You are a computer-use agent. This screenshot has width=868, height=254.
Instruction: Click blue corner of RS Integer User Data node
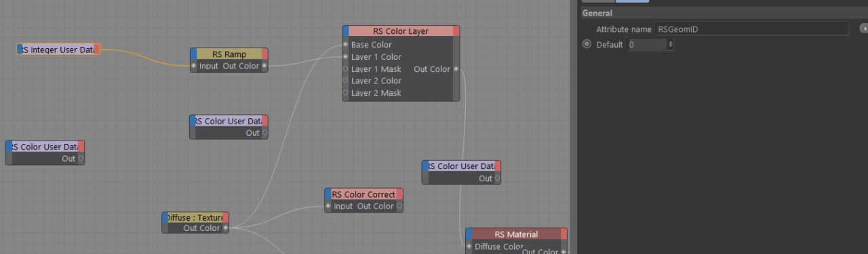point(20,49)
